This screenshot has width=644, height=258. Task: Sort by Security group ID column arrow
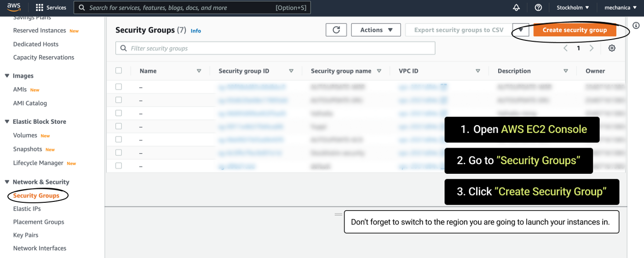291,71
